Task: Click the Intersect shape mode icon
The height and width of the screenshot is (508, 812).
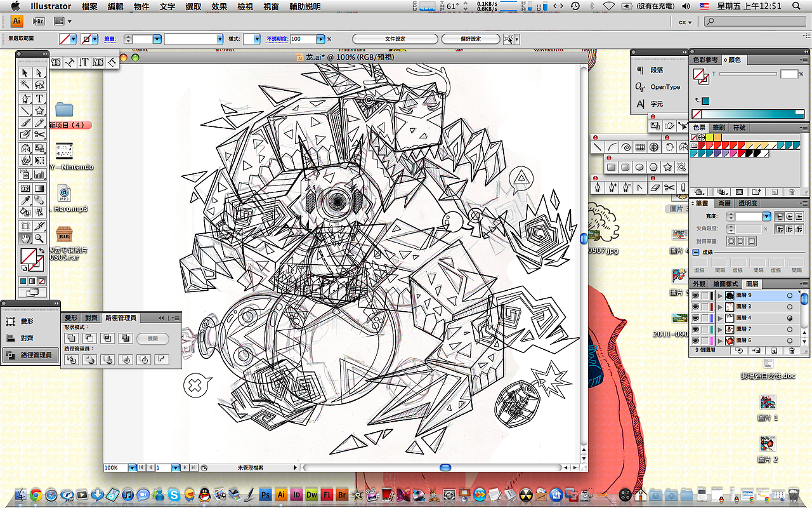Action: coord(108,338)
